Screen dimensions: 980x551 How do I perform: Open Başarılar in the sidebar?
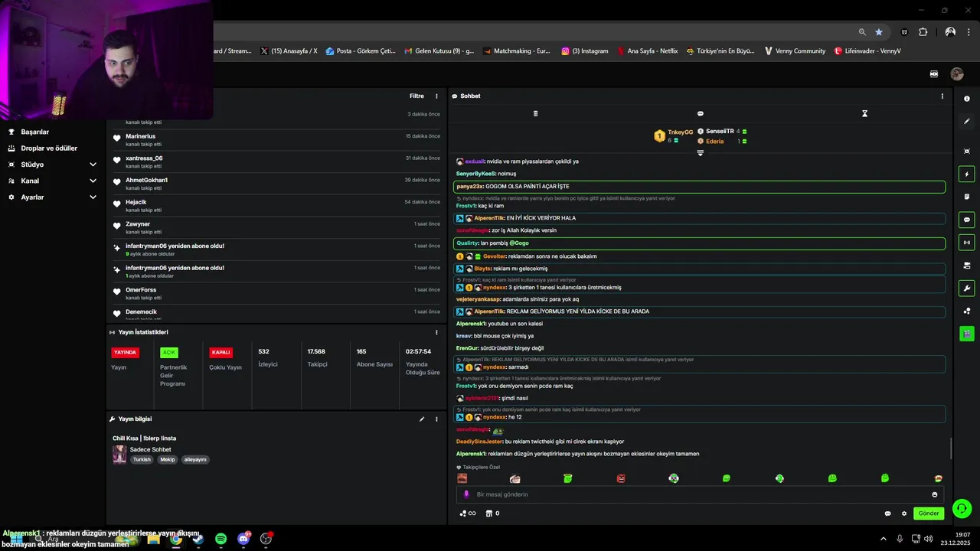point(34,132)
